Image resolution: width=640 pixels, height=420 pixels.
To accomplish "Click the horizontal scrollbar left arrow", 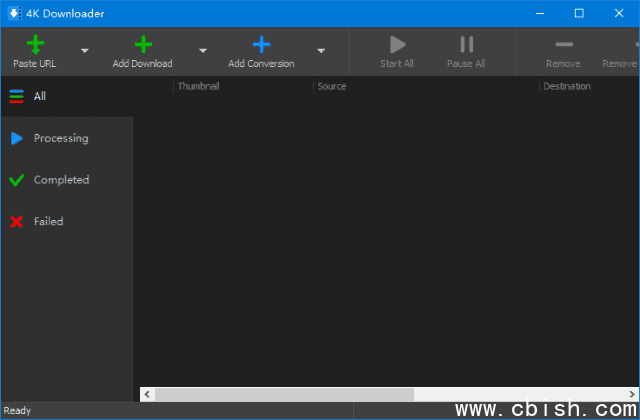I will point(147,394).
